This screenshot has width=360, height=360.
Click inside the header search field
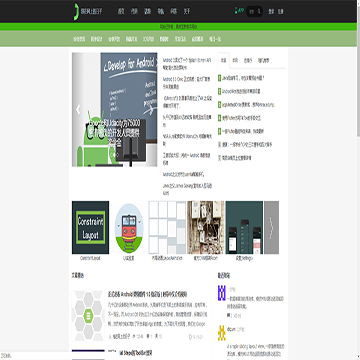(x=252, y=11)
